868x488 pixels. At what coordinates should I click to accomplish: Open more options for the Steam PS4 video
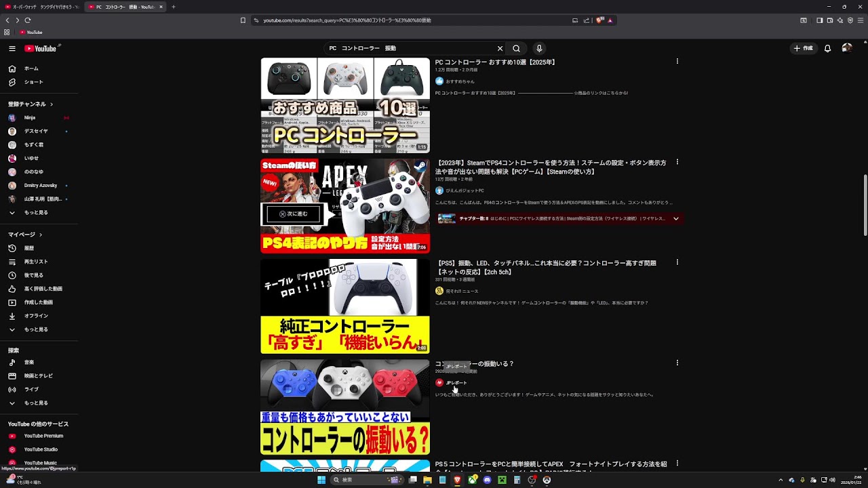(x=677, y=163)
